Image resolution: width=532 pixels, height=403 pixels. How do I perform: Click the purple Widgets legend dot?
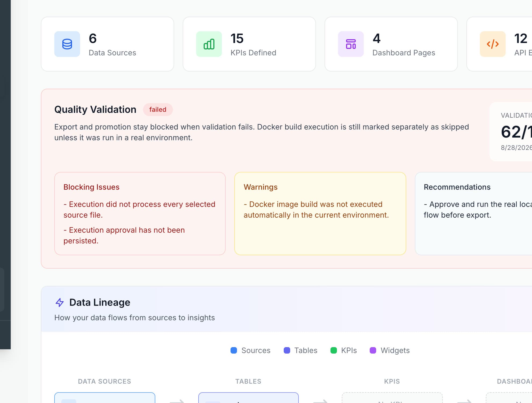(x=373, y=350)
